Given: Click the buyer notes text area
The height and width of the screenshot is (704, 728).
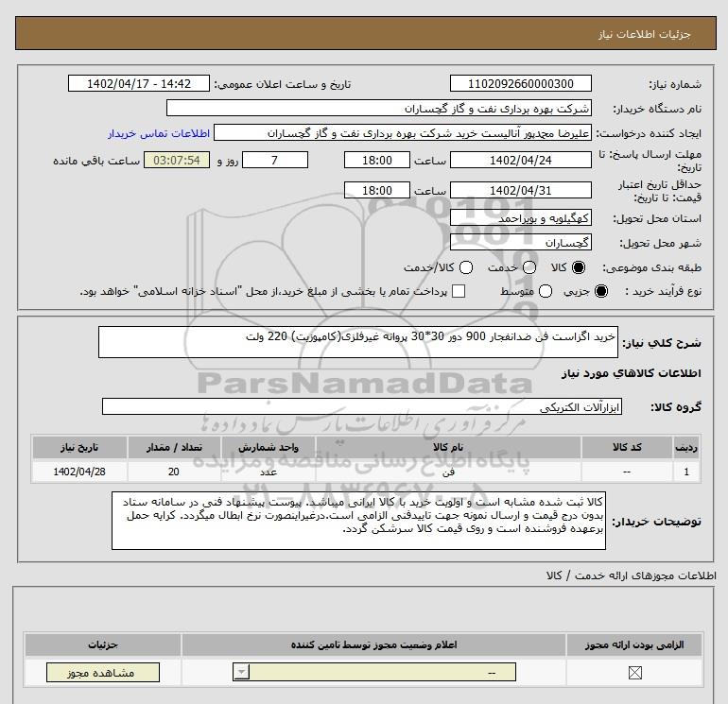Looking at the screenshot, I should point(358,521).
